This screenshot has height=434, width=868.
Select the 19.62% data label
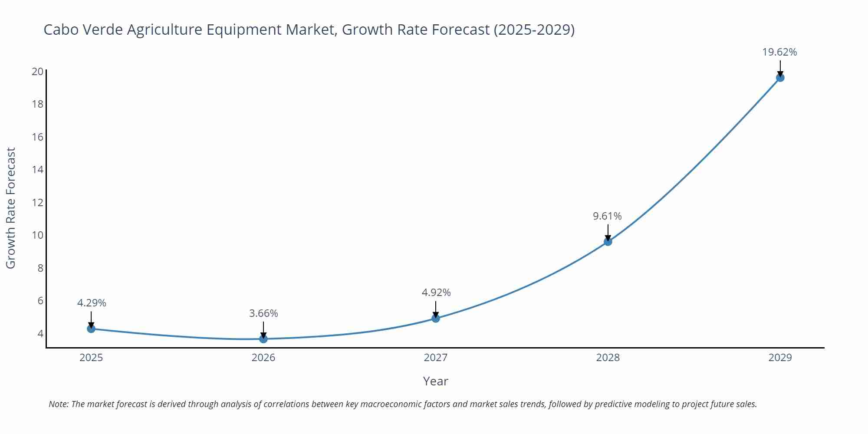point(780,52)
